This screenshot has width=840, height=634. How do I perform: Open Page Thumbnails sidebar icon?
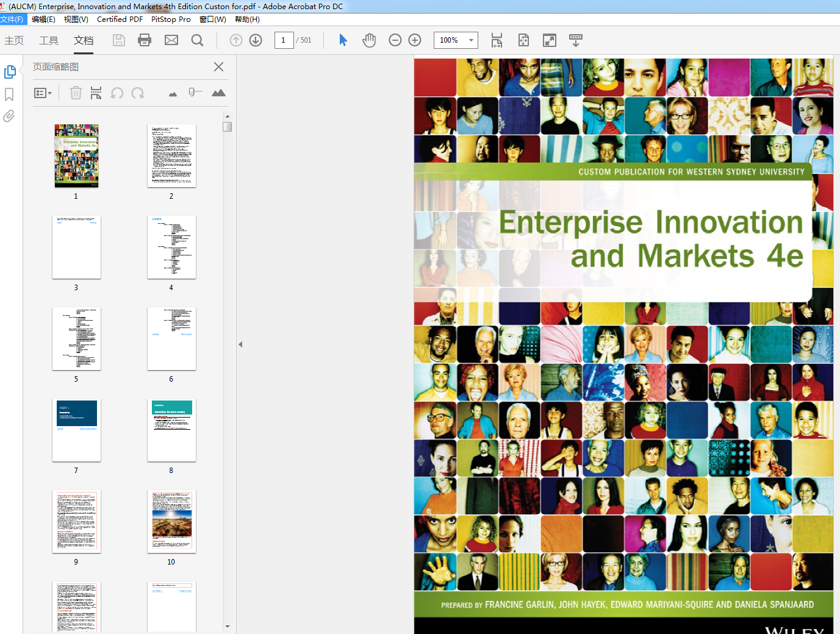pos(10,72)
